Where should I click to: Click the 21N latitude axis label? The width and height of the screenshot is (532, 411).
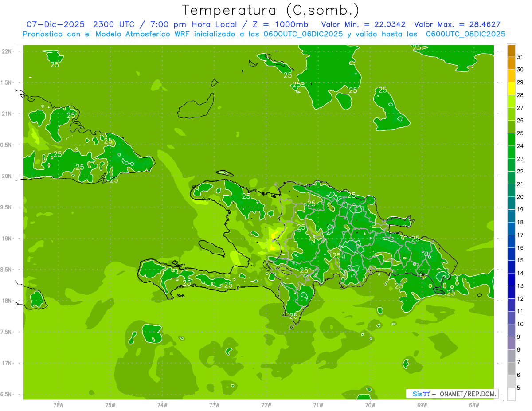(x=7, y=114)
